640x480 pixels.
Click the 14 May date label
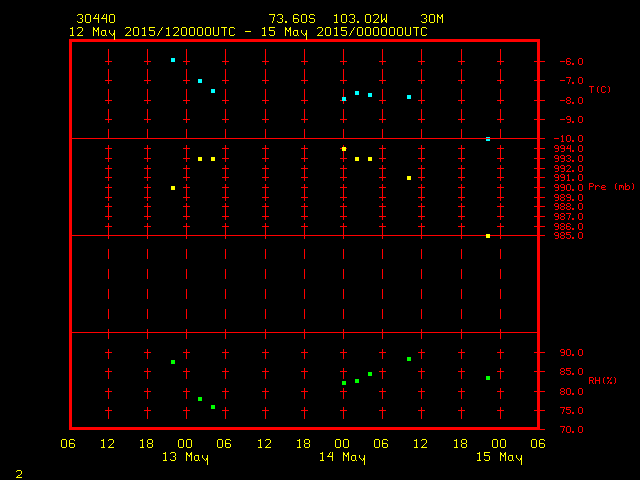coord(342,458)
